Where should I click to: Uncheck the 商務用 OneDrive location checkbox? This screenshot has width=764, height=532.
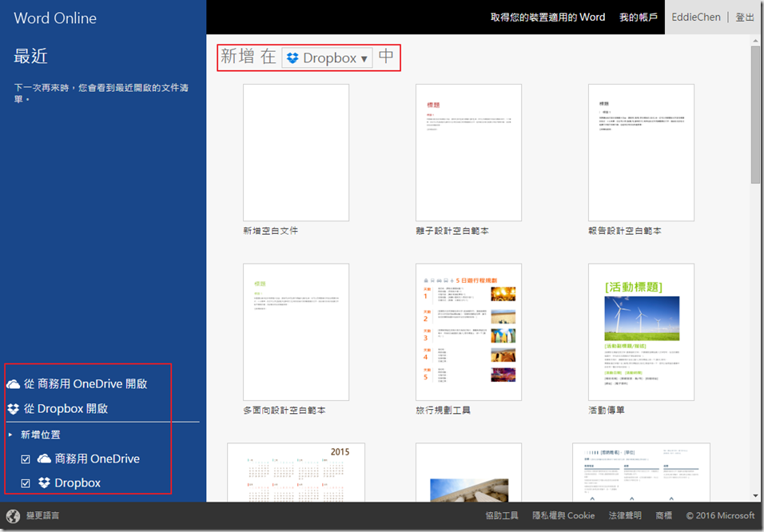26,459
